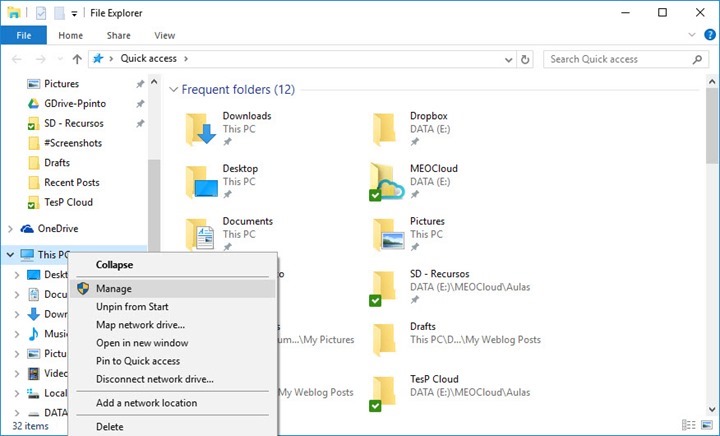The width and height of the screenshot is (720, 436).
Task: Open the MEOCloud folder icon
Action: pyautogui.click(x=386, y=182)
